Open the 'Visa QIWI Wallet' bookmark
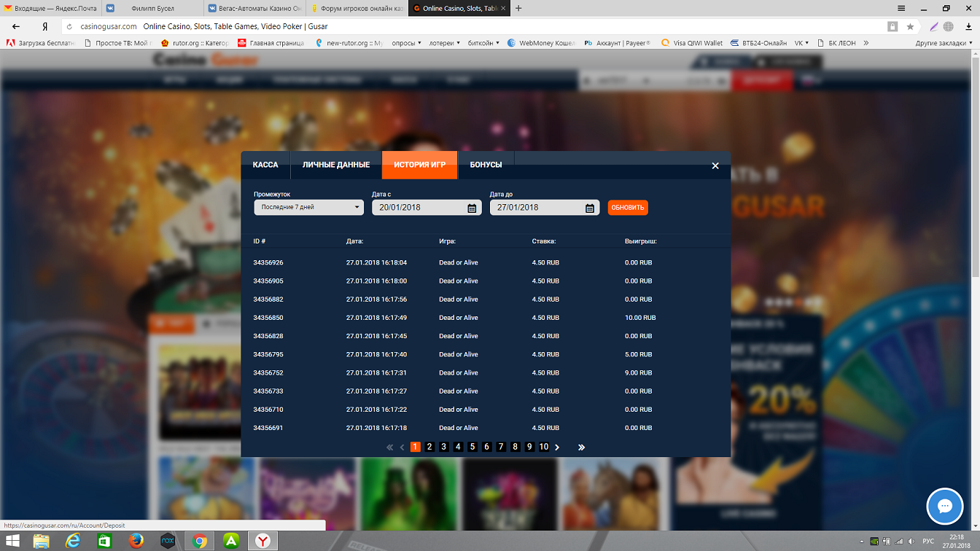Screen dimensions: 980x551 [x=692, y=43]
